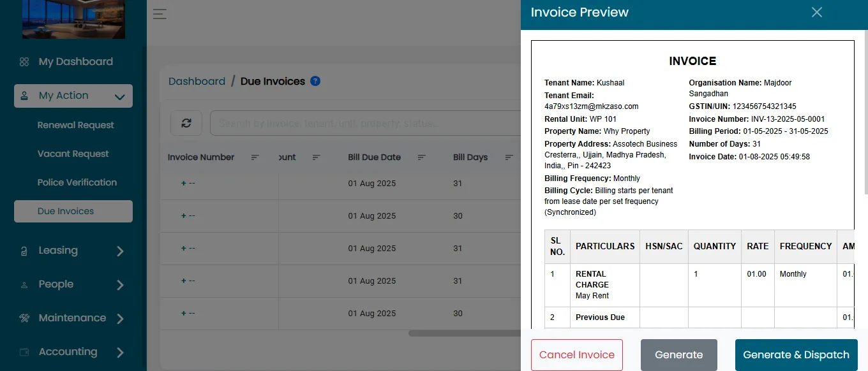
Task: Click the Maintenance tools icon
Action: pyautogui.click(x=24, y=318)
